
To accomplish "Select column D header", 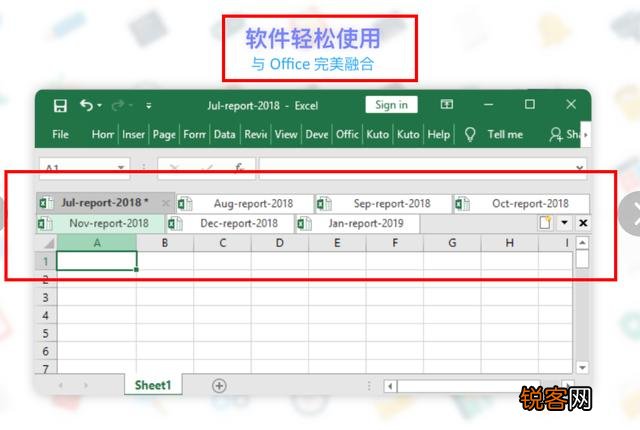I will (280, 243).
